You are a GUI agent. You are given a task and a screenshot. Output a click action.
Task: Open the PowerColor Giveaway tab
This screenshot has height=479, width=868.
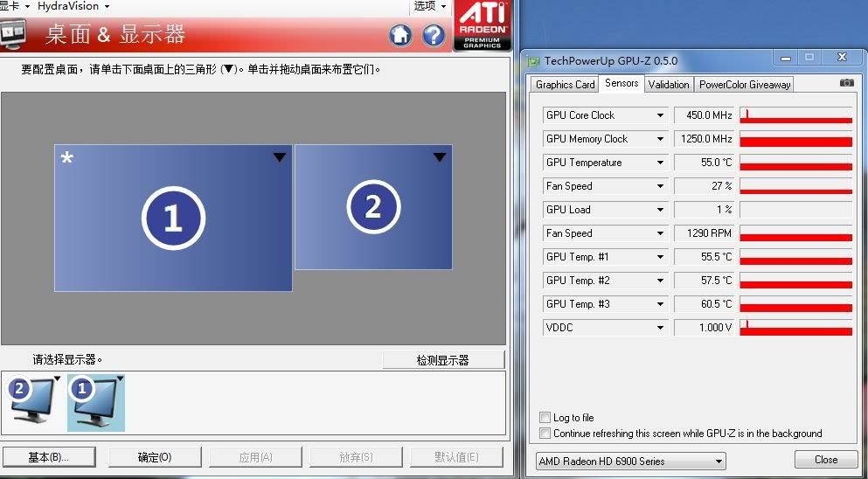click(x=744, y=84)
